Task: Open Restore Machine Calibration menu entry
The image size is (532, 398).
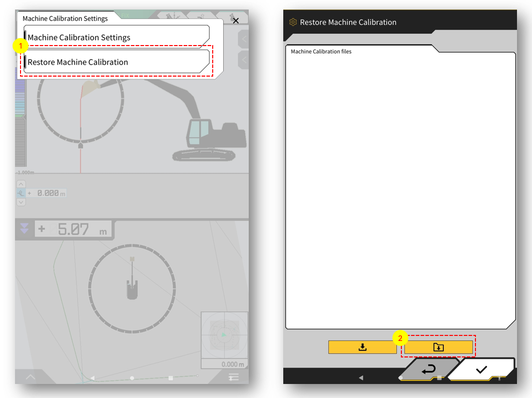Action: point(117,62)
